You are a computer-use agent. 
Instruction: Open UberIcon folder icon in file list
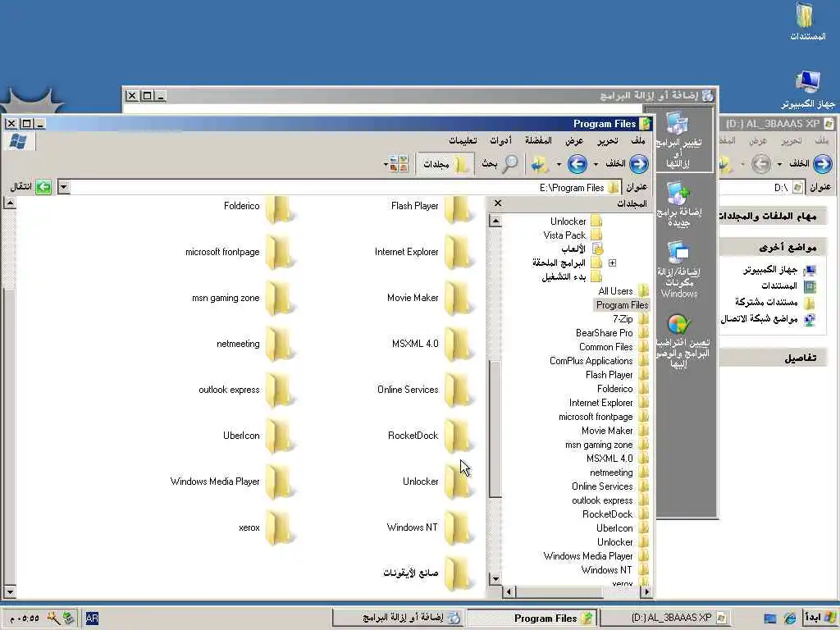click(280, 436)
